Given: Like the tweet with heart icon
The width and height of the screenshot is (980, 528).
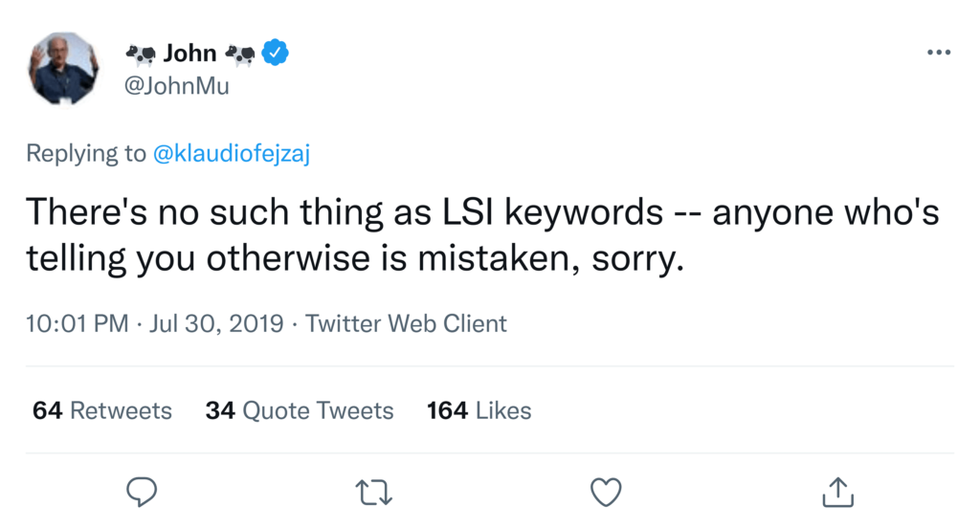Looking at the screenshot, I should [x=606, y=492].
